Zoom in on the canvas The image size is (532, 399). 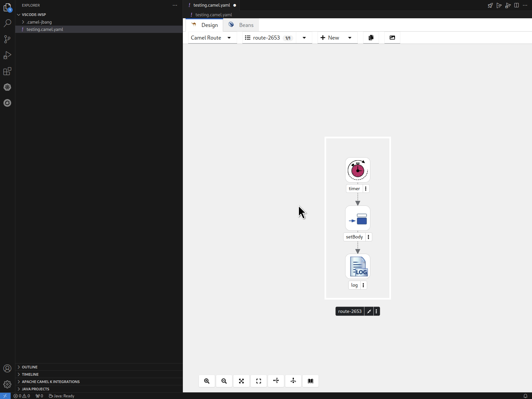point(207,381)
